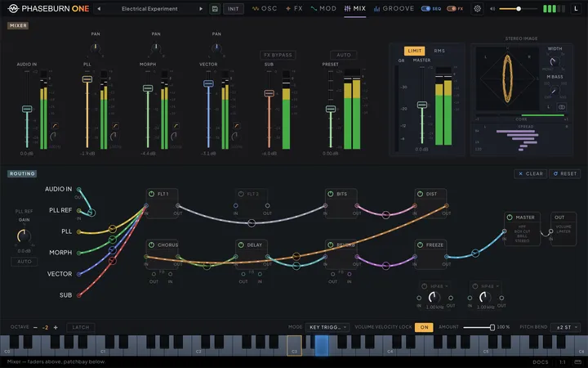Click the Audio In output jack in routing
The height and width of the screenshot is (368, 588).
[78, 189]
